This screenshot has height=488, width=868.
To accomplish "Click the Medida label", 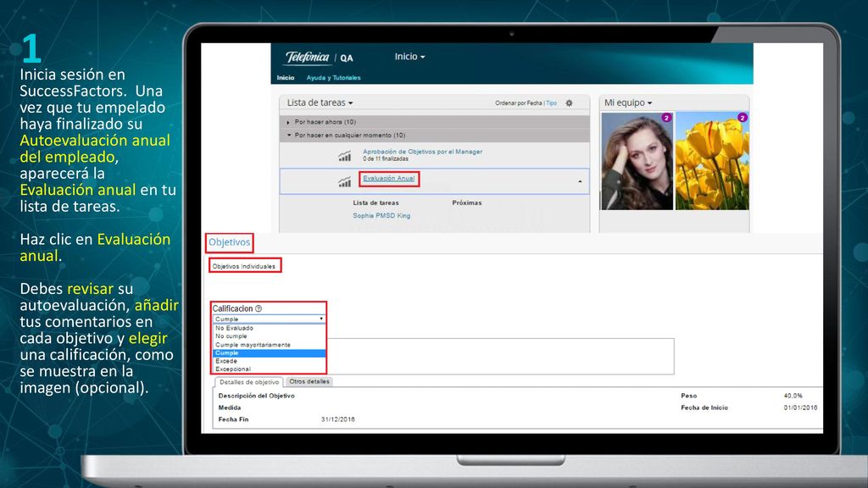I will 229,408.
